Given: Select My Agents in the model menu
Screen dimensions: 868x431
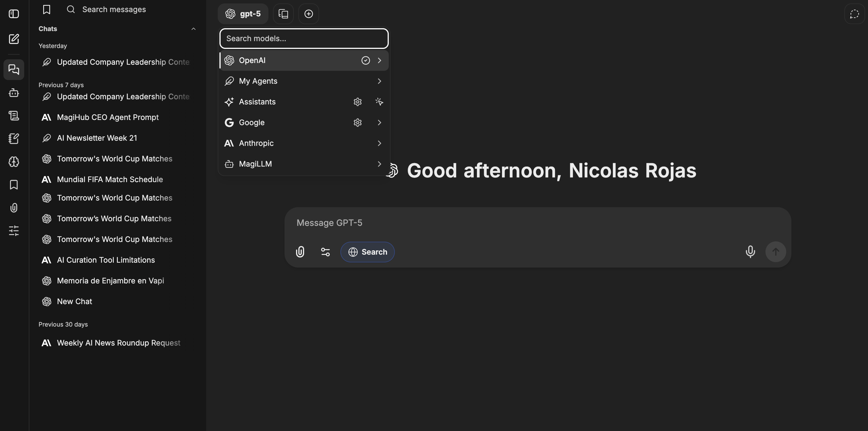Looking at the screenshot, I should (304, 81).
